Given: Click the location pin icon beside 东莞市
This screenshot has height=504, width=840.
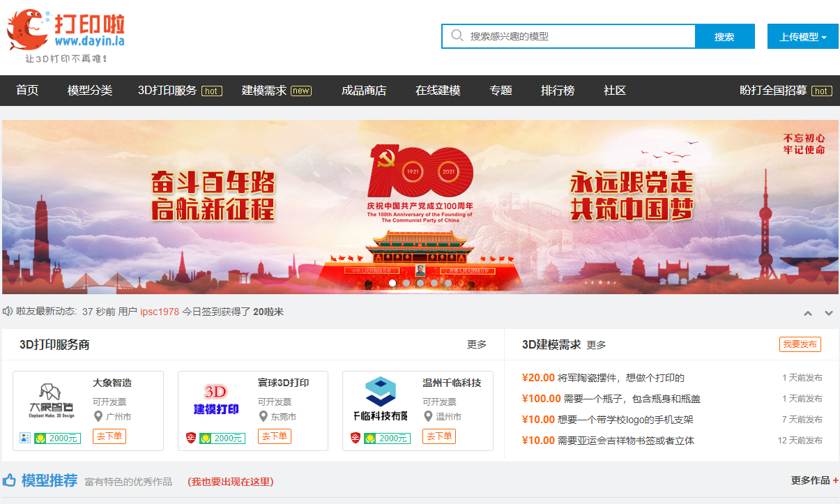Looking at the screenshot, I should [x=263, y=417].
